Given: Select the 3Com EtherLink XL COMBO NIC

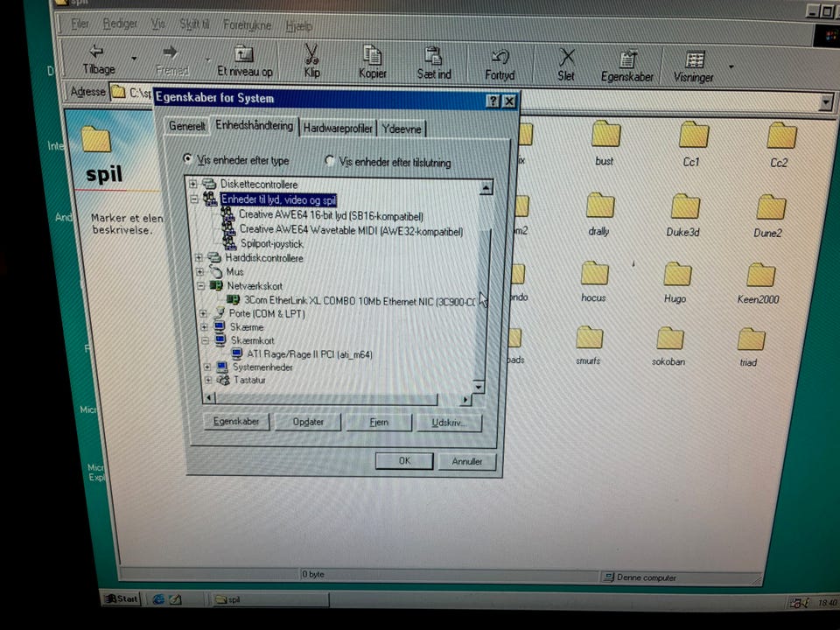Looking at the screenshot, I should tap(360, 301).
